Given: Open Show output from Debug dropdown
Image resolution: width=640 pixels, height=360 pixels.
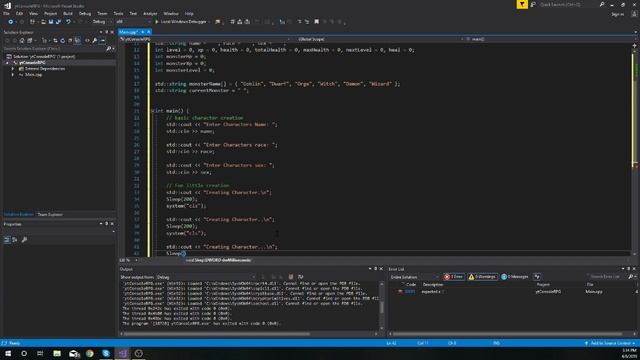Looking at the screenshot, I should coord(206,277).
